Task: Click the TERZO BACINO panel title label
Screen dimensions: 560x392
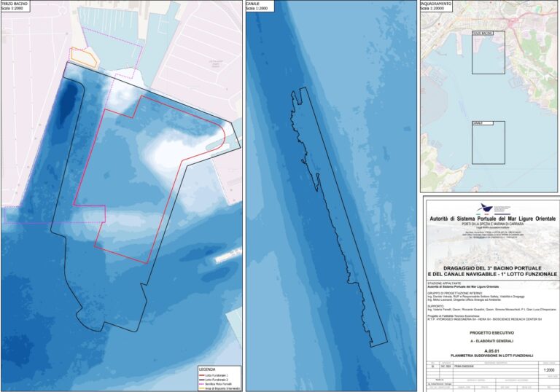Action: [17, 4]
